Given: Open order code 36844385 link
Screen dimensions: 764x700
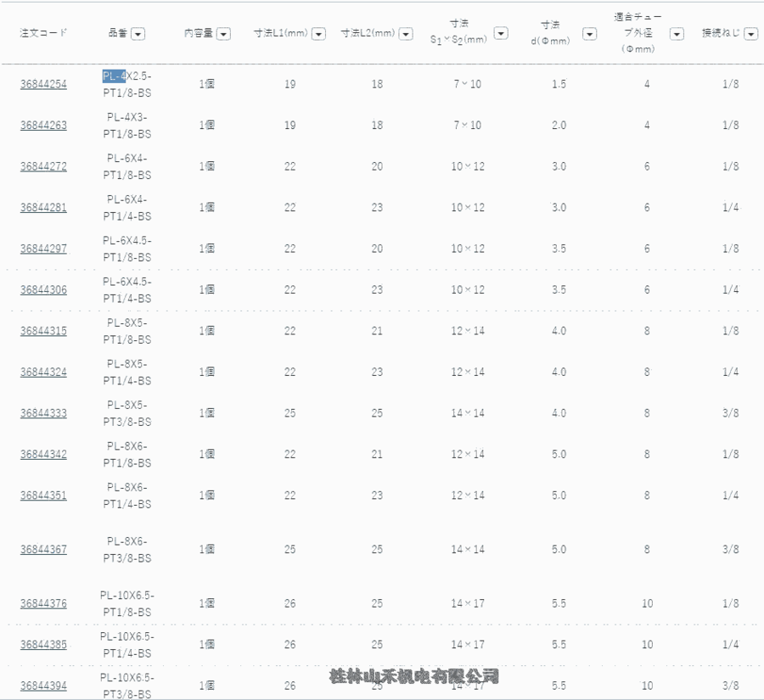Looking at the screenshot, I should (43, 645).
